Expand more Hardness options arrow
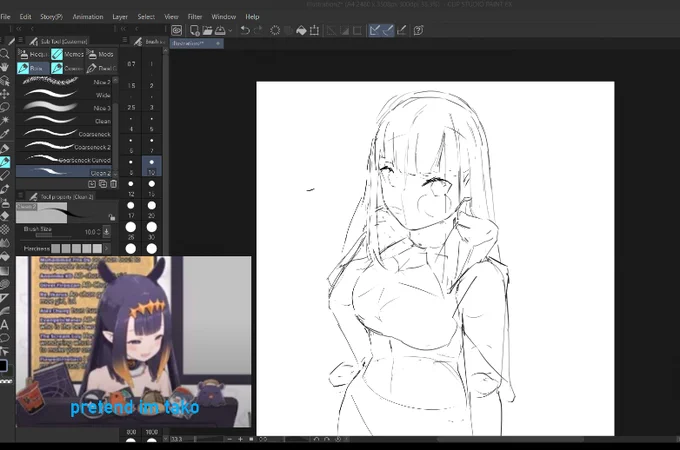The height and width of the screenshot is (450, 680). (106, 248)
